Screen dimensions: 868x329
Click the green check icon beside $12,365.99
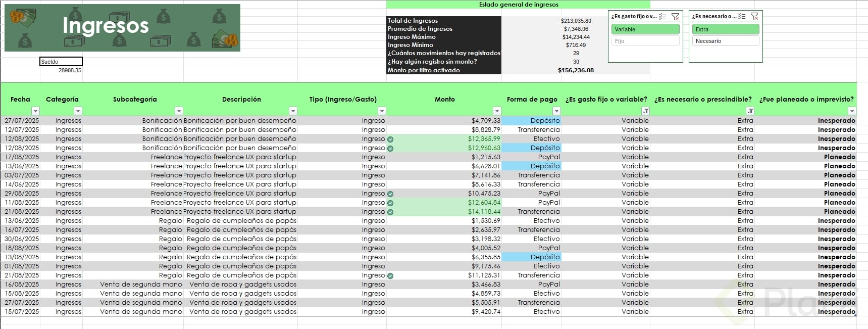(x=390, y=139)
